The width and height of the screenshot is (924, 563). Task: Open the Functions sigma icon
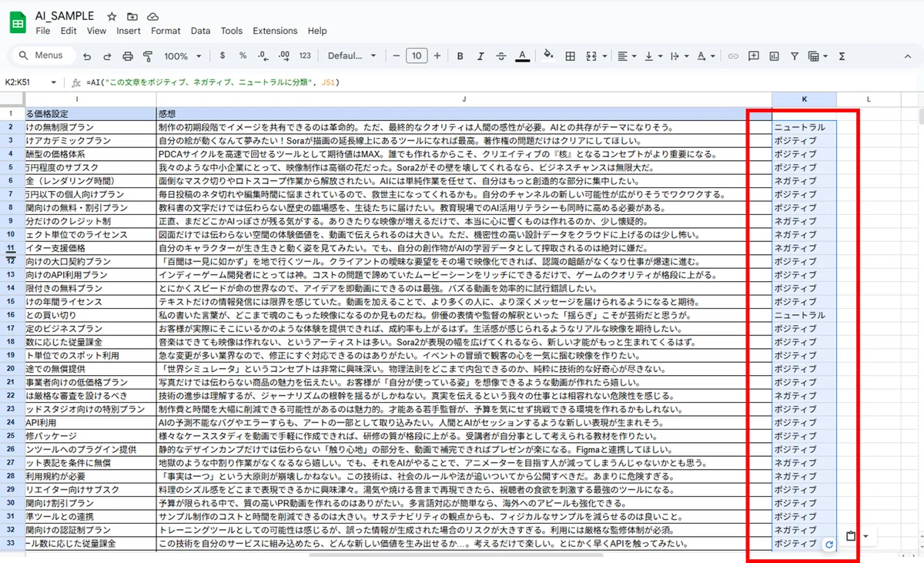point(842,56)
